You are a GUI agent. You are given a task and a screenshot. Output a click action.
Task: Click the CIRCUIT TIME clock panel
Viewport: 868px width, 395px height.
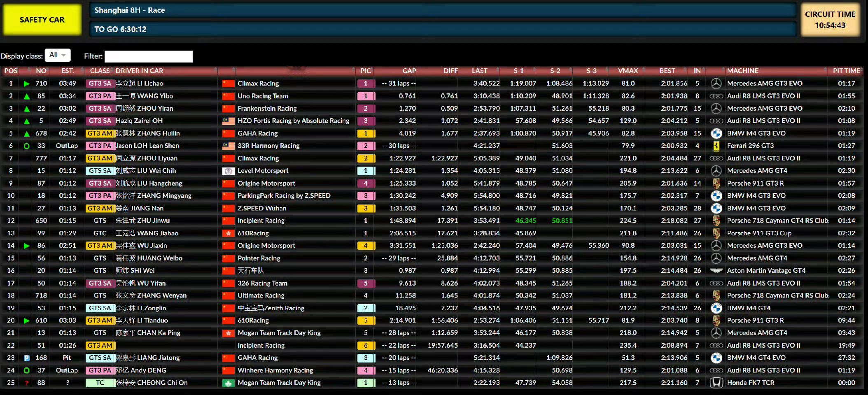click(x=830, y=20)
